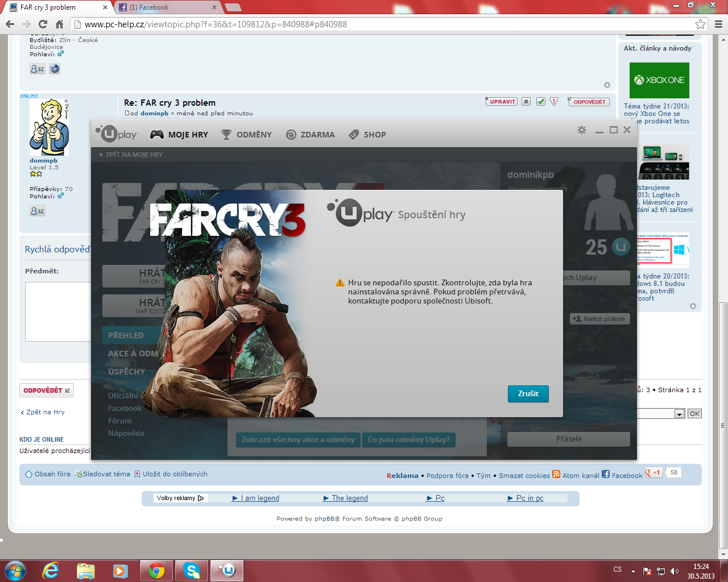728x582 pixels.
Task: Click the Google +1 button
Action: 653,472
